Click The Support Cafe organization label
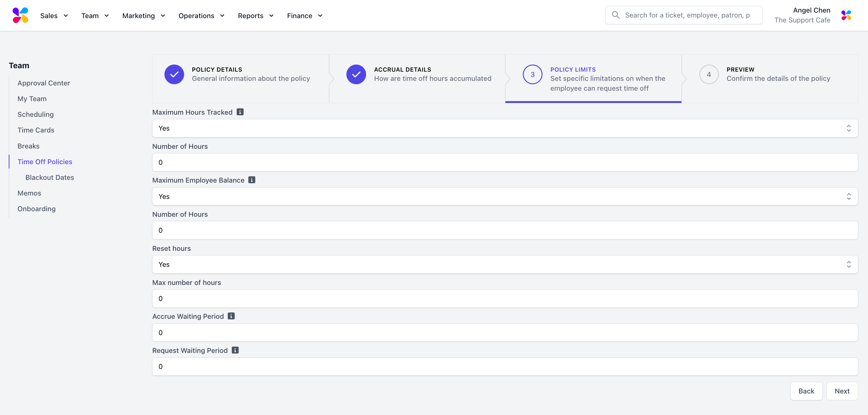868x415 pixels. click(x=802, y=20)
